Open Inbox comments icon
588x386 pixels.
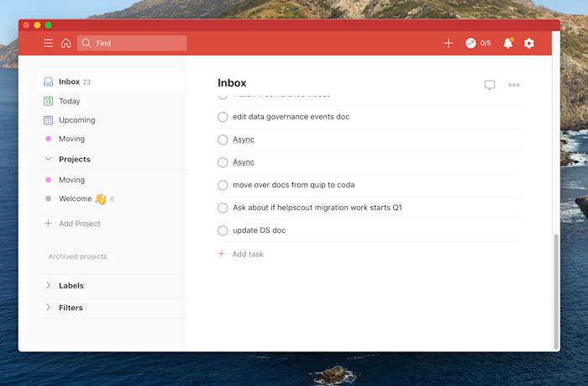pos(490,85)
